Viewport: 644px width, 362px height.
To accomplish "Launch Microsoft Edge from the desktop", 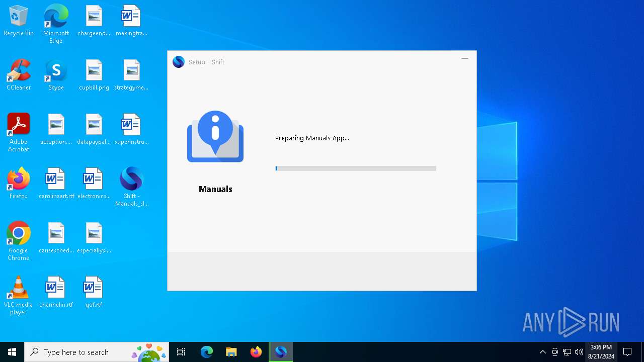I will point(56,24).
